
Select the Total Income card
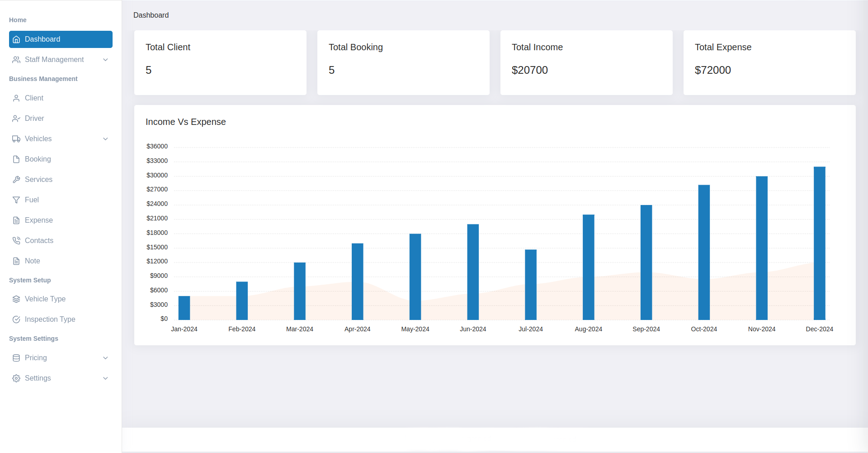pyautogui.click(x=586, y=62)
